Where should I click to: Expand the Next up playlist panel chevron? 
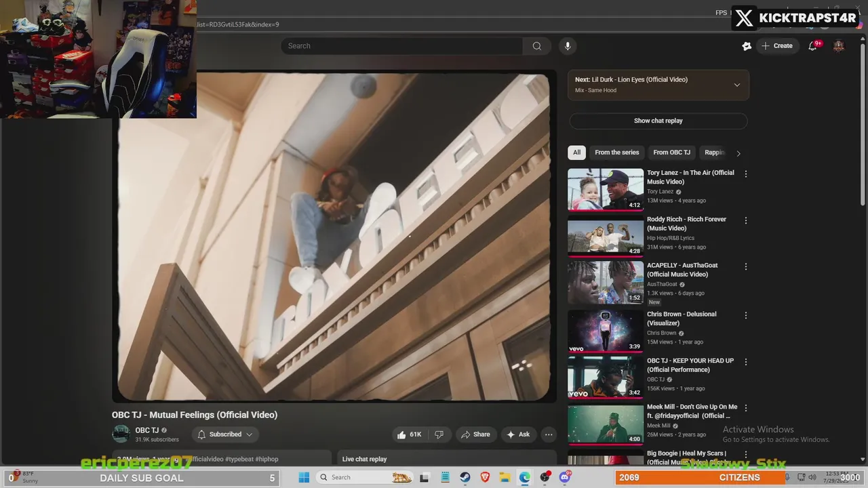coord(737,85)
